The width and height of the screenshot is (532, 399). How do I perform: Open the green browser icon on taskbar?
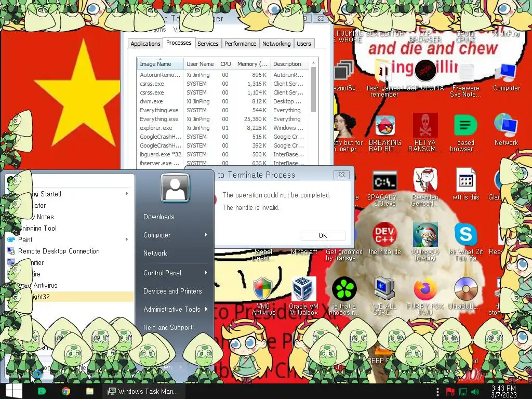pos(42,391)
